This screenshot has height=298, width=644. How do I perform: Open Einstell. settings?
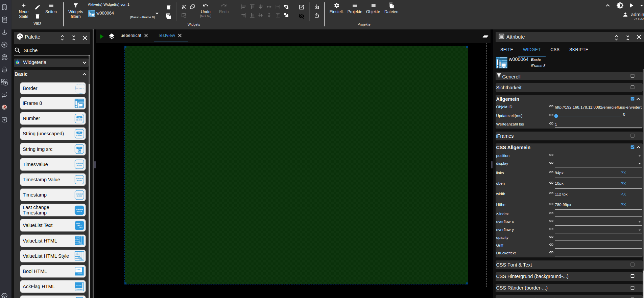[336, 8]
